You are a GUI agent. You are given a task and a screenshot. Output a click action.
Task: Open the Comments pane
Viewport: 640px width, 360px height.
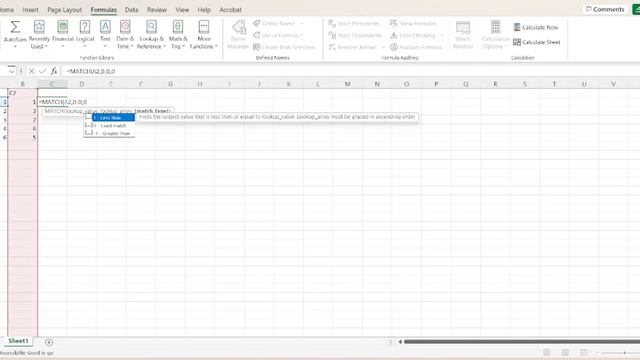(x=605, y=9)
